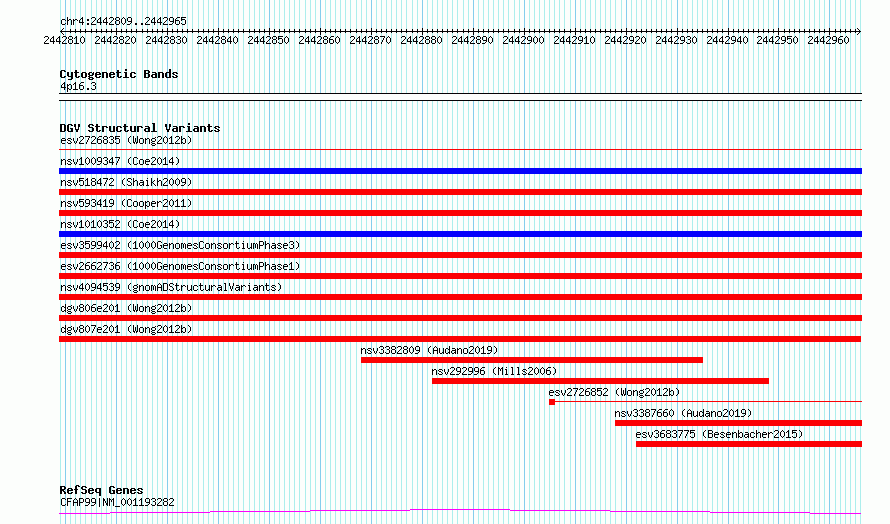Select variant label nsv1010352 (Coe2014)

point(120,224)
